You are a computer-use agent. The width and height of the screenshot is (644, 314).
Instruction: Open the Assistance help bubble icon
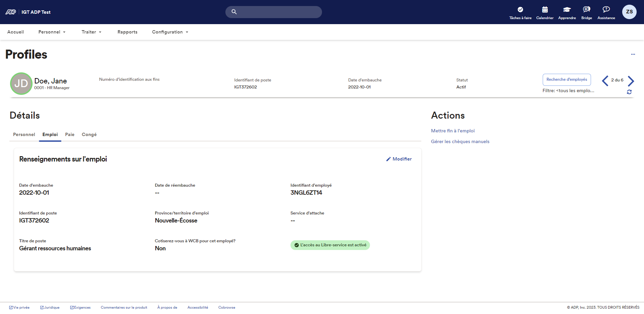click(x=606, y=9)
